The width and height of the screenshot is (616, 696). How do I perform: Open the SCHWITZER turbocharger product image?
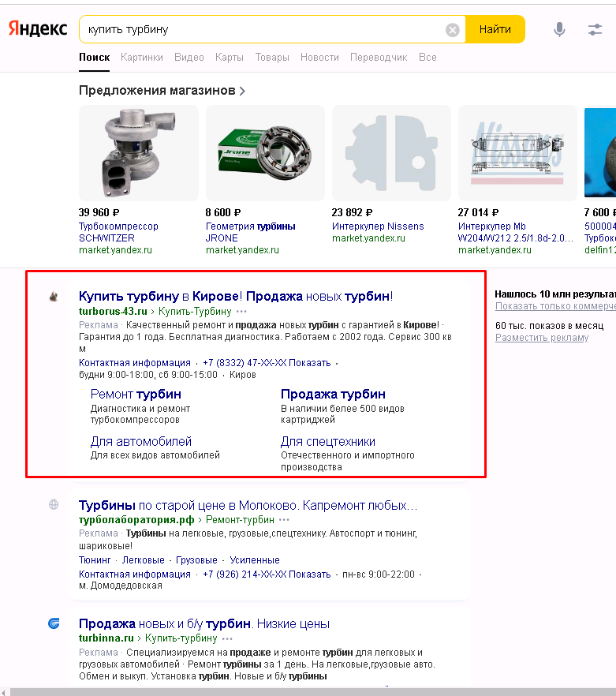click(x=139, y=153)
